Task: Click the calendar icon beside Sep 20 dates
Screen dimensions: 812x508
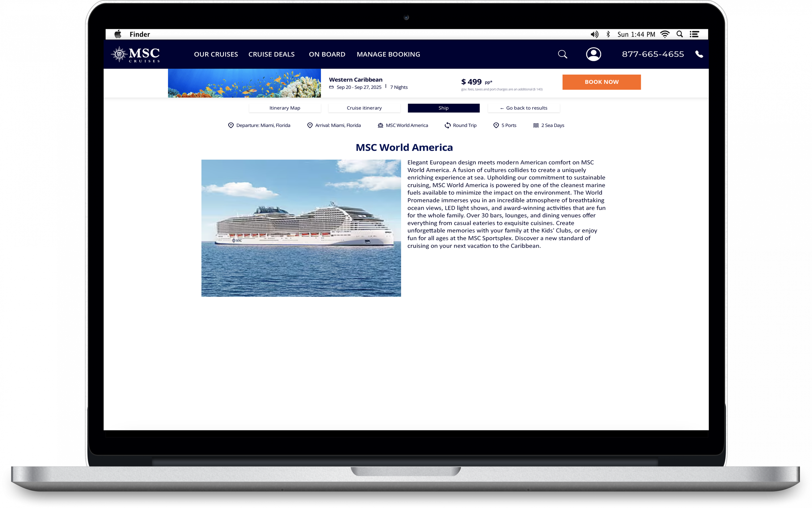Action: tap(331, 87)
